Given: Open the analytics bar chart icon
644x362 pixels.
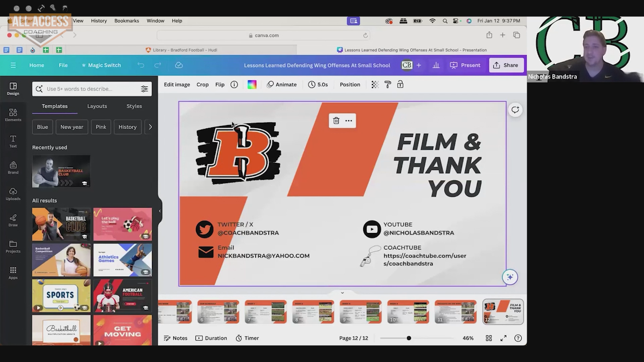Looking at the screenshot, I should [x=436, y=65].
